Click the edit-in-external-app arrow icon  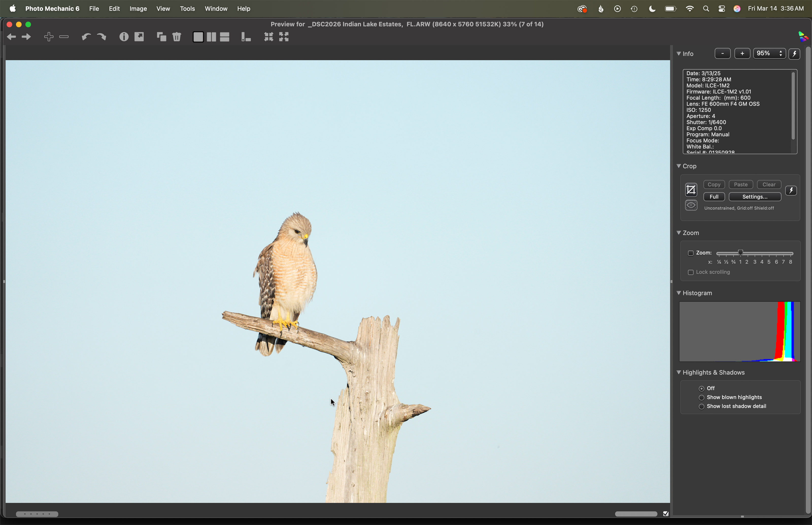(x=139, y=37)
